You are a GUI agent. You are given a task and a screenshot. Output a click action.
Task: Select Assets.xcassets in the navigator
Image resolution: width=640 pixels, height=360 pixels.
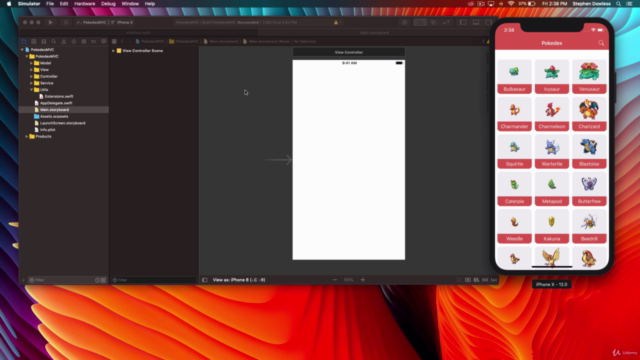coord(54,116)
